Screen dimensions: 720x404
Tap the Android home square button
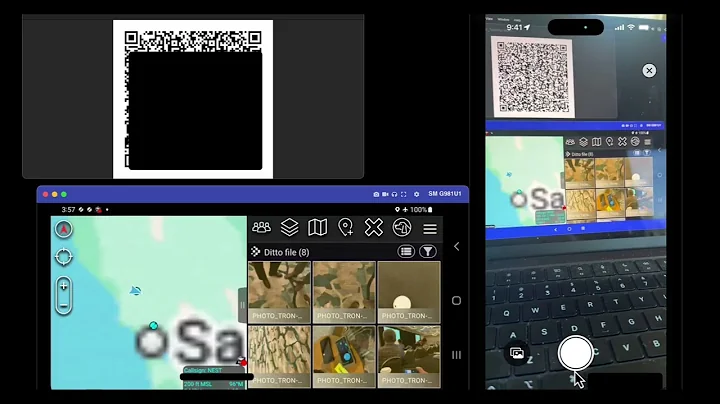(x=456, y=301)
